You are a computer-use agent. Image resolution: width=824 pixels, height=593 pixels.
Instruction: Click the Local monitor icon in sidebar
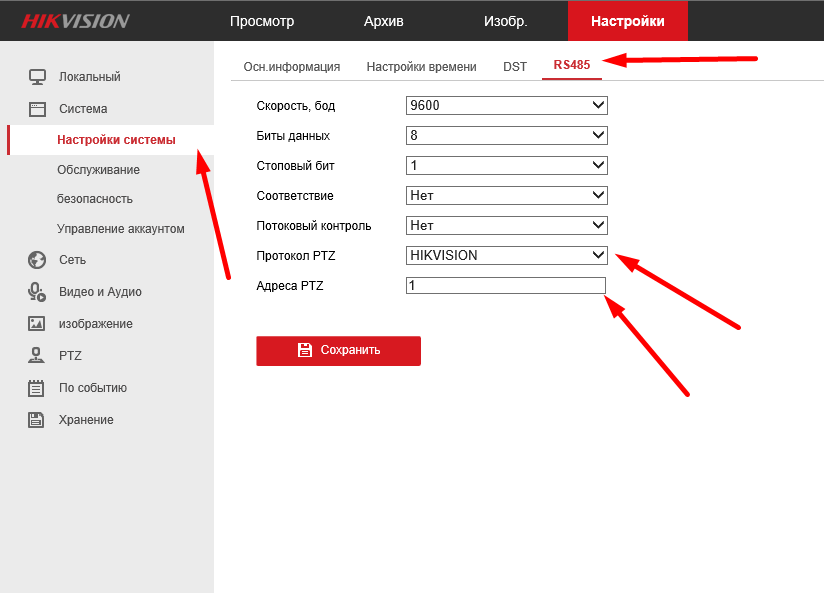pyautogui.click(x=37, y=77)
